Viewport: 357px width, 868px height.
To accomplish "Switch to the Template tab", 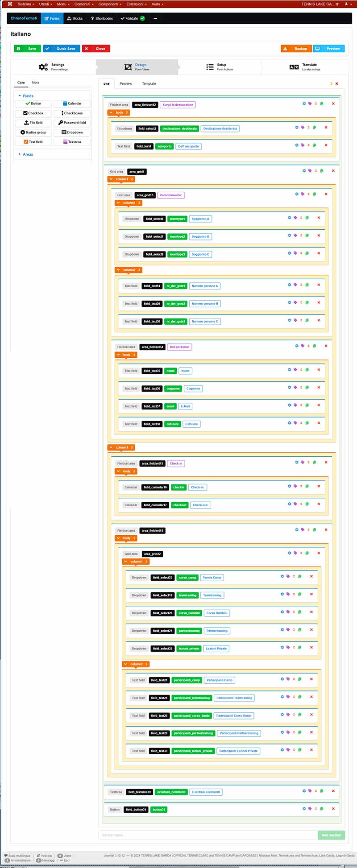I will [149, 84].
